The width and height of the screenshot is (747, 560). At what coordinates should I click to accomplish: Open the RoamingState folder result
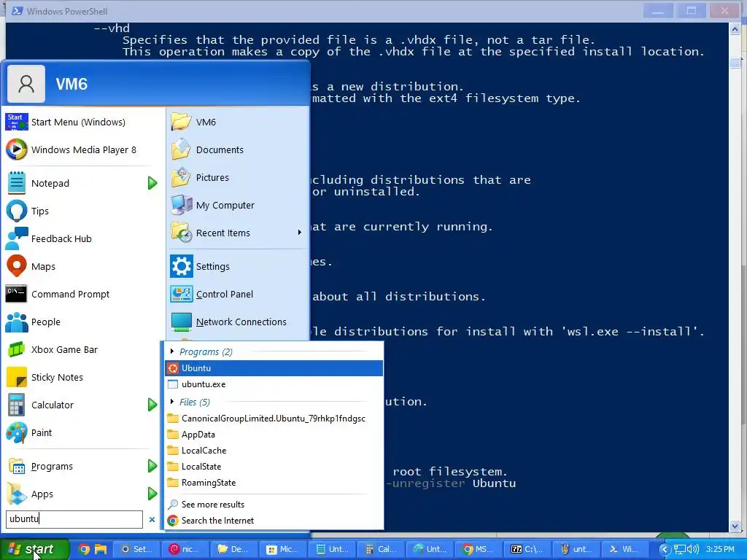pos(274,483)
